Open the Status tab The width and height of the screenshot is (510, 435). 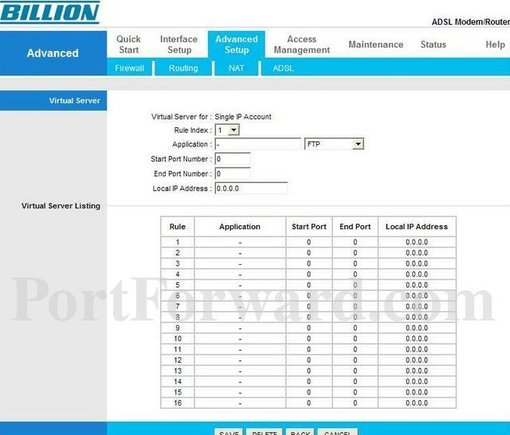[433, 44]
